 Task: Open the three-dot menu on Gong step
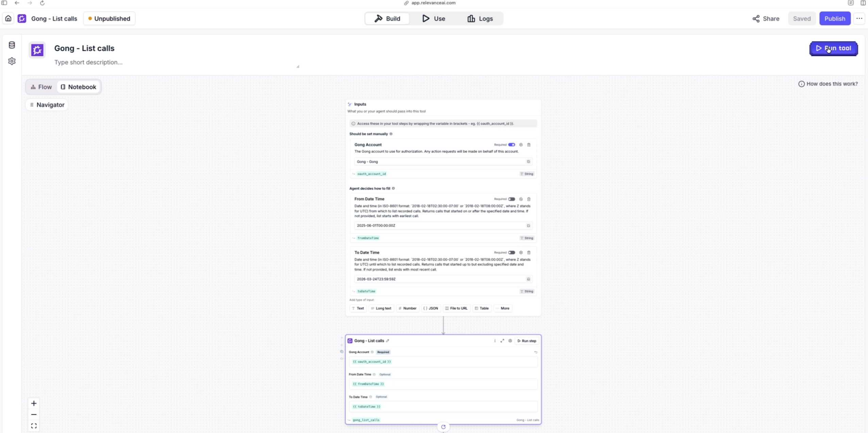(x=495, y=341)
